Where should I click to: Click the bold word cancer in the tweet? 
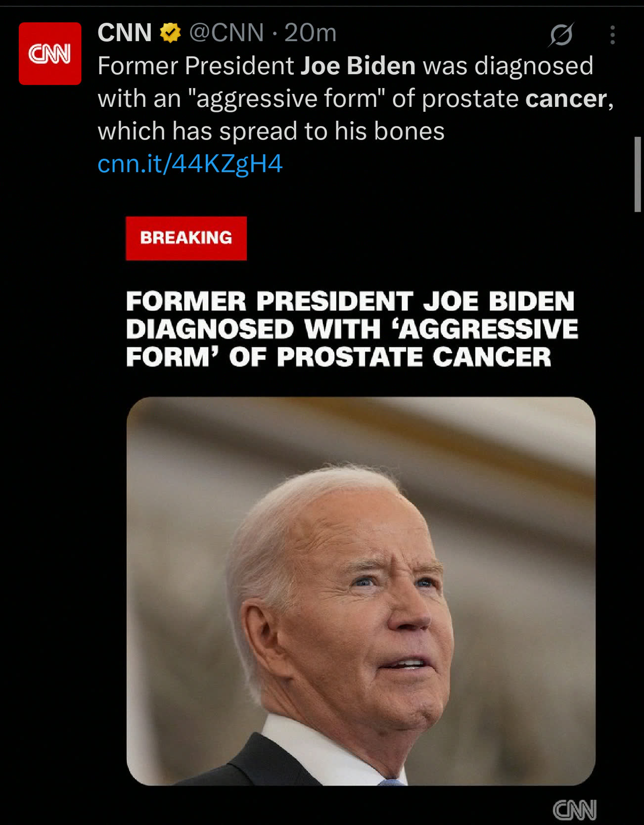(566, 99)
